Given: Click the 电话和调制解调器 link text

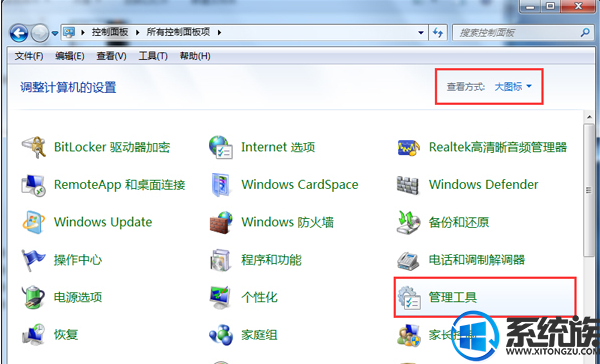Looking at the screenshot, I should 477,260.
